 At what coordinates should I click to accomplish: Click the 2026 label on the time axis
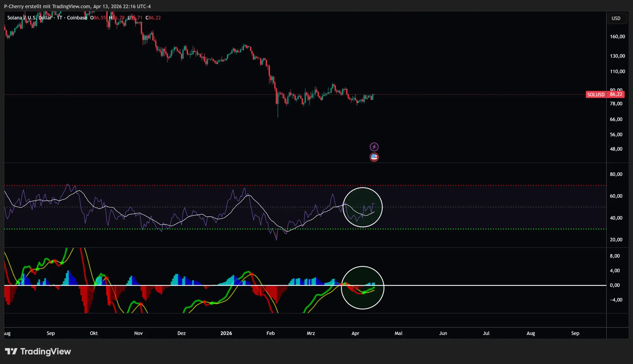click(x=226, y=333)
